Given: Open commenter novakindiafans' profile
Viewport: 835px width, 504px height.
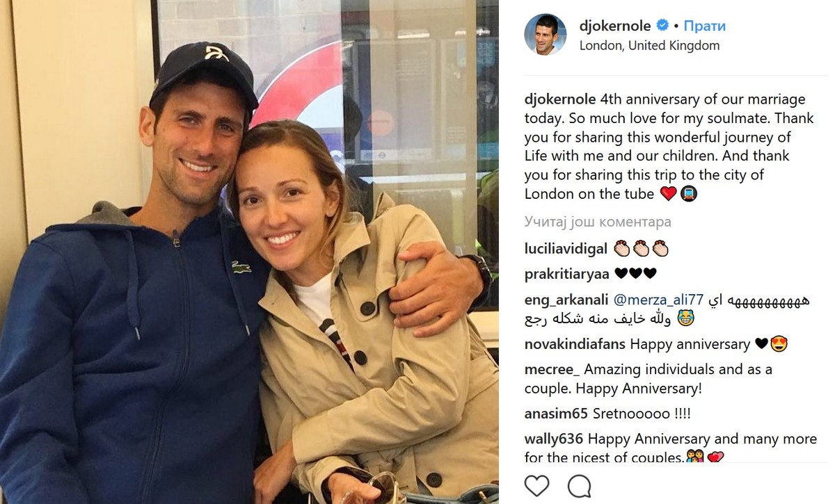Looking at the screenshot, I should 575,343.
